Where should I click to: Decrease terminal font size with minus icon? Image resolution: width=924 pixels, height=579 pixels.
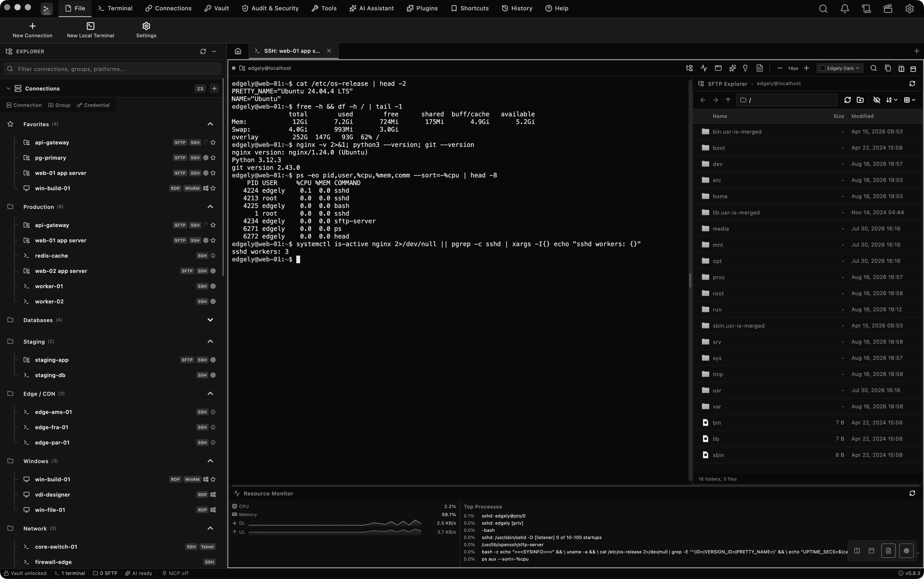[780, 68]
